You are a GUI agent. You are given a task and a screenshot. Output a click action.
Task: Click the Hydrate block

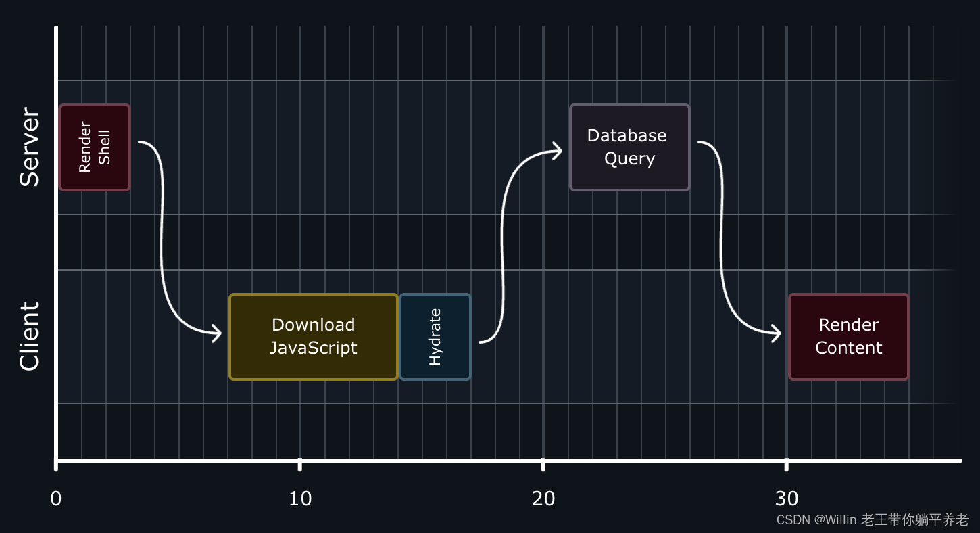pyautogui.click(x=435, y=337)
